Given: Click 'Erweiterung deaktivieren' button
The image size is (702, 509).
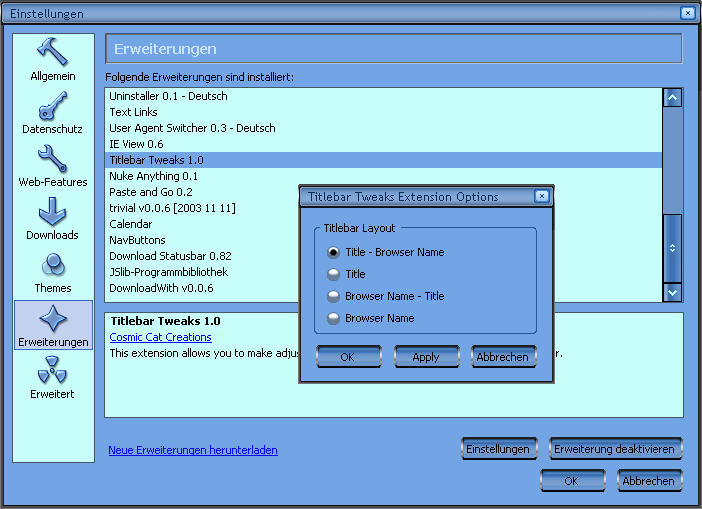Looking at the screenshot, I should [615, 449].
